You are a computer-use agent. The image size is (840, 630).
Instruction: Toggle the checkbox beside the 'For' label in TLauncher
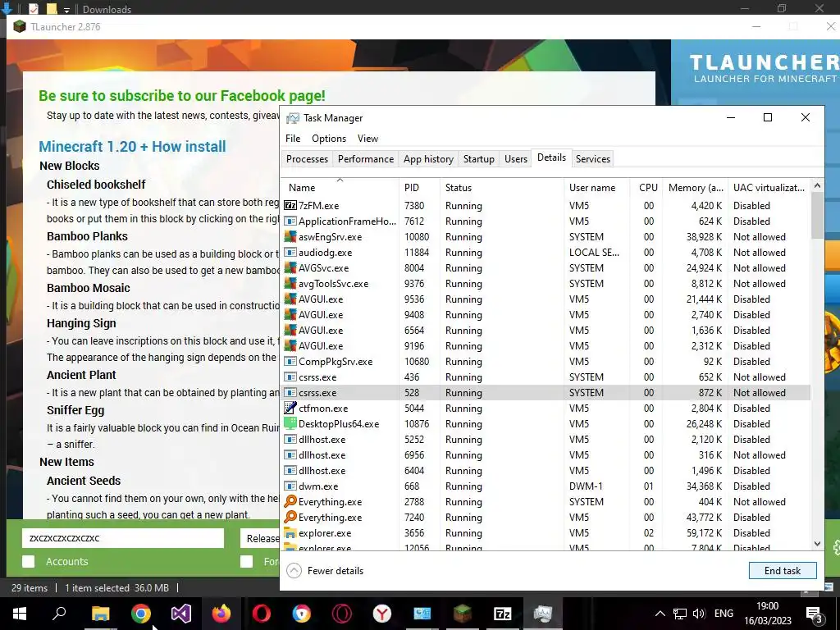(246, 561)
